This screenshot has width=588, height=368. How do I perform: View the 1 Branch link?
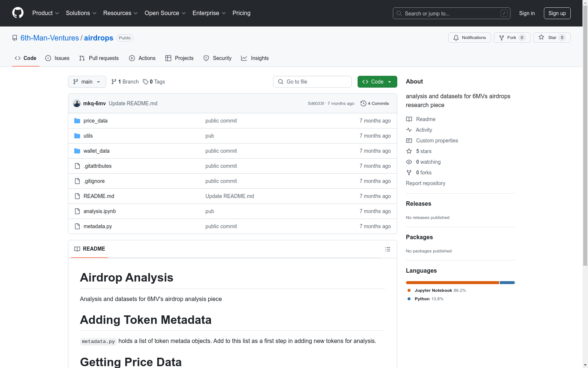125,82
